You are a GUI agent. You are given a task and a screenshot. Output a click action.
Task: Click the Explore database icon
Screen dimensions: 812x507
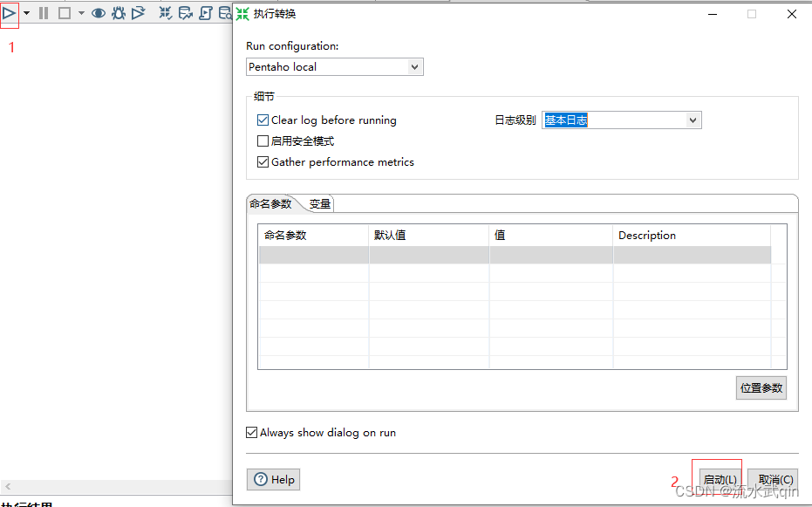[225, 13]
